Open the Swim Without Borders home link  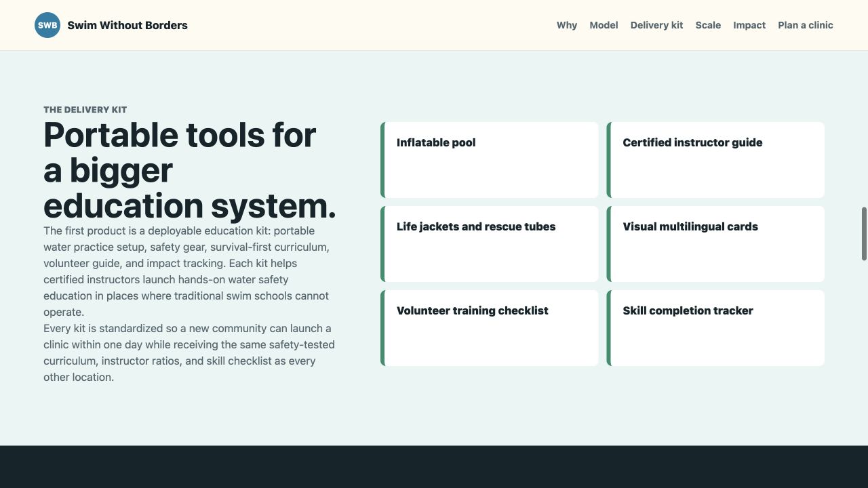click(x=111, y=25)
